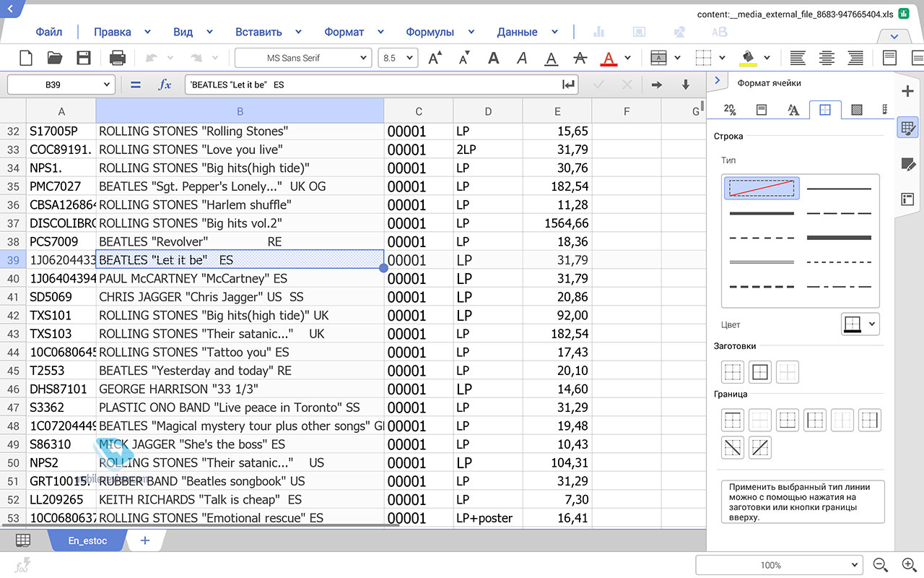Screen dimensions: 924x578
Task: Open a file with the folder icon
Action: (55, 58)
